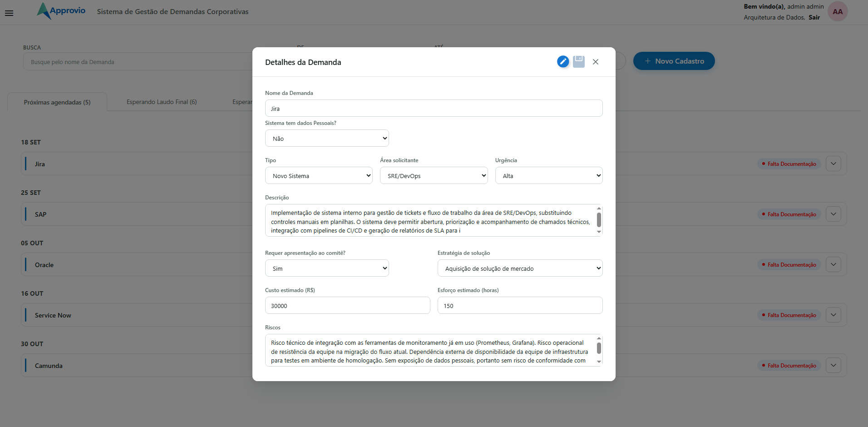
Task: Click the 30 OUT date heading
Action: tap(32, 344)
